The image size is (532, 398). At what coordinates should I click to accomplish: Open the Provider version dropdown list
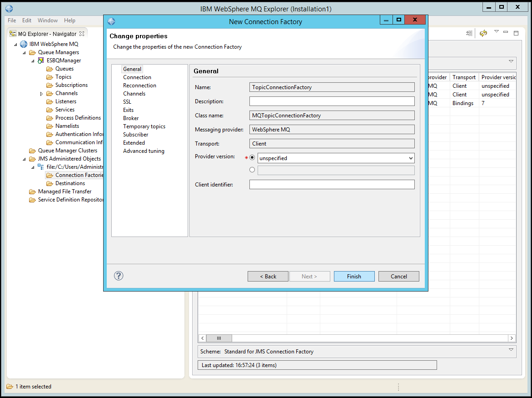(410, 157)
